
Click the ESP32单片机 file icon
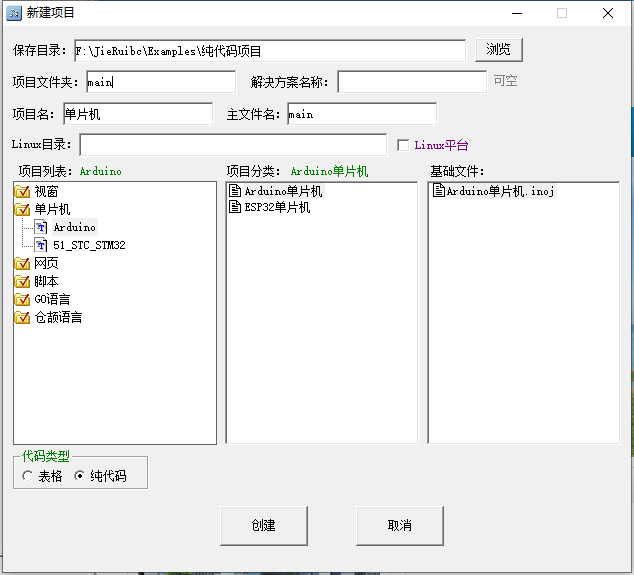[x=236, y=208]
